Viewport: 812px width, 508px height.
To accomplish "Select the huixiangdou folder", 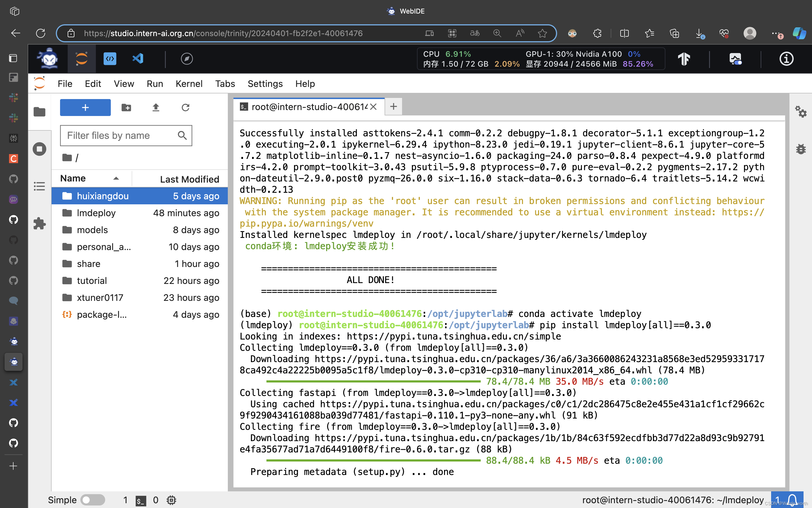I will pos(140,196).
